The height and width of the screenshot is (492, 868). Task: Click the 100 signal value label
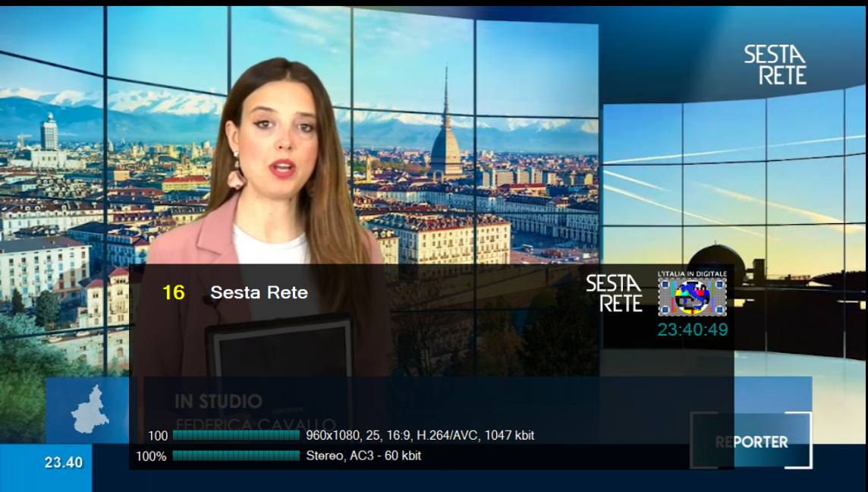pyautogui.click(x=158, y=436)
